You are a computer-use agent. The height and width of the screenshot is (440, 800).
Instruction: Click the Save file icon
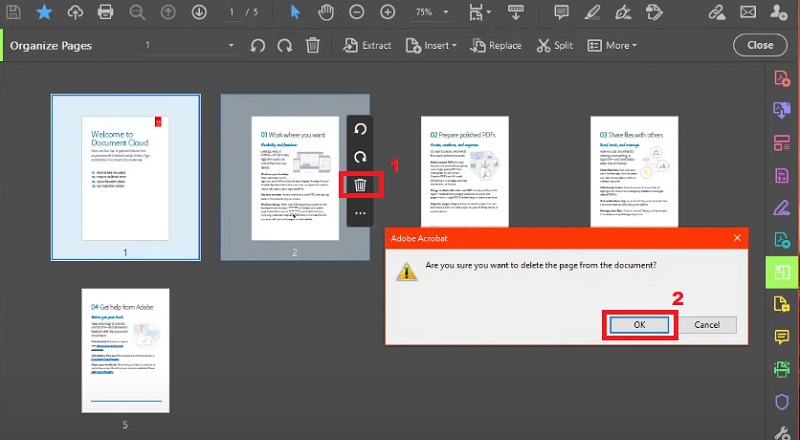click(13, 12)
